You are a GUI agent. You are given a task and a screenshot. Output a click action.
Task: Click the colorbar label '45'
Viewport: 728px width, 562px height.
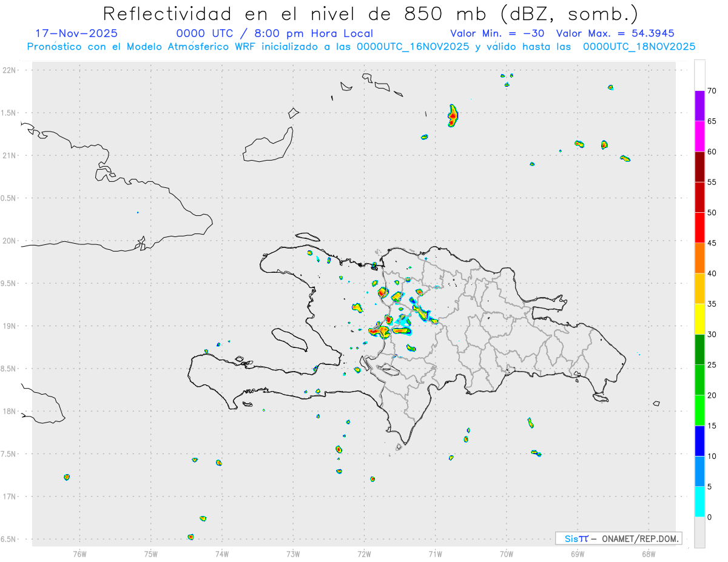pos(712,243)
